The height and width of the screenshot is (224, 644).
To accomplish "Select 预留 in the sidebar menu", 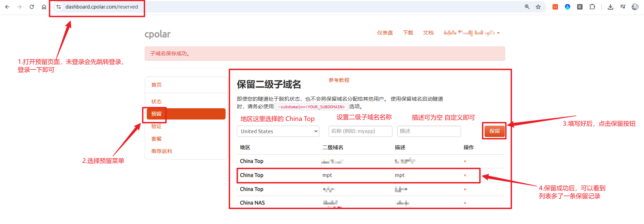I will click(x=186, y=114).
